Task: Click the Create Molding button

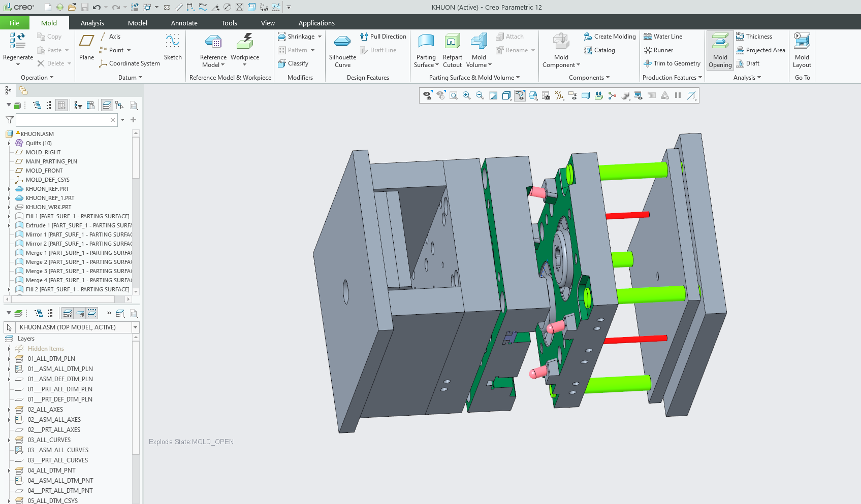Action: coord(610,37)
